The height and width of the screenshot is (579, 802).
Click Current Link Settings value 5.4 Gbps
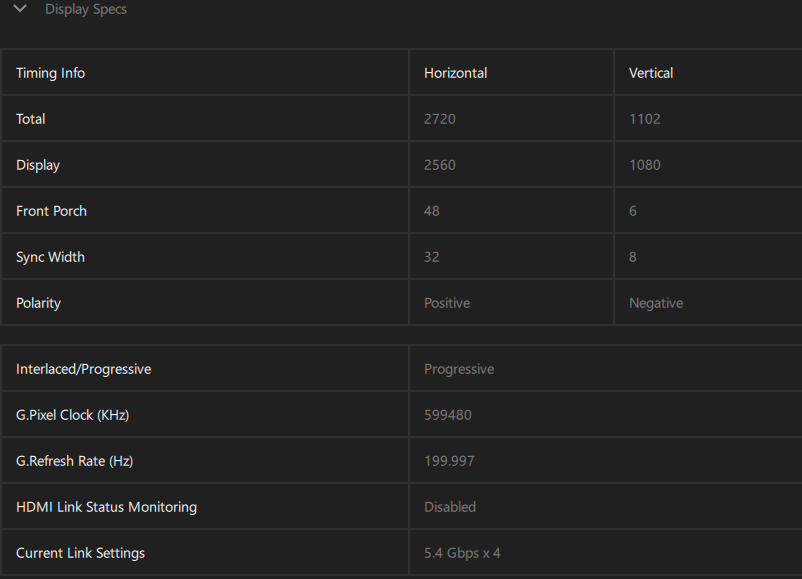click(464, 553)
